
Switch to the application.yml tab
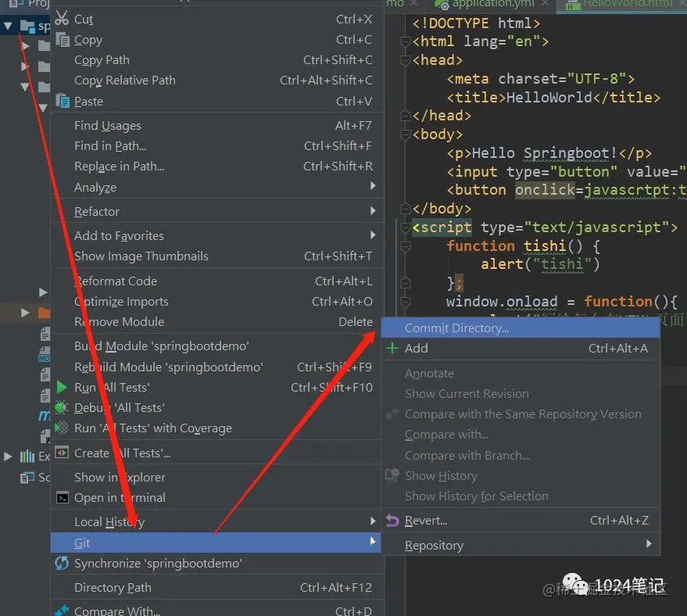coord(490,4)
